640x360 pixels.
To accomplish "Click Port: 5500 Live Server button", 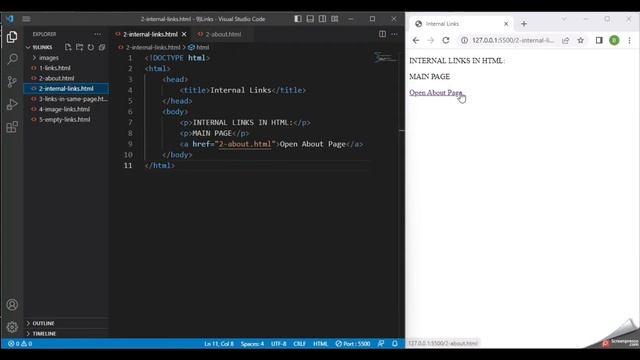I will [x=353, y=344].
